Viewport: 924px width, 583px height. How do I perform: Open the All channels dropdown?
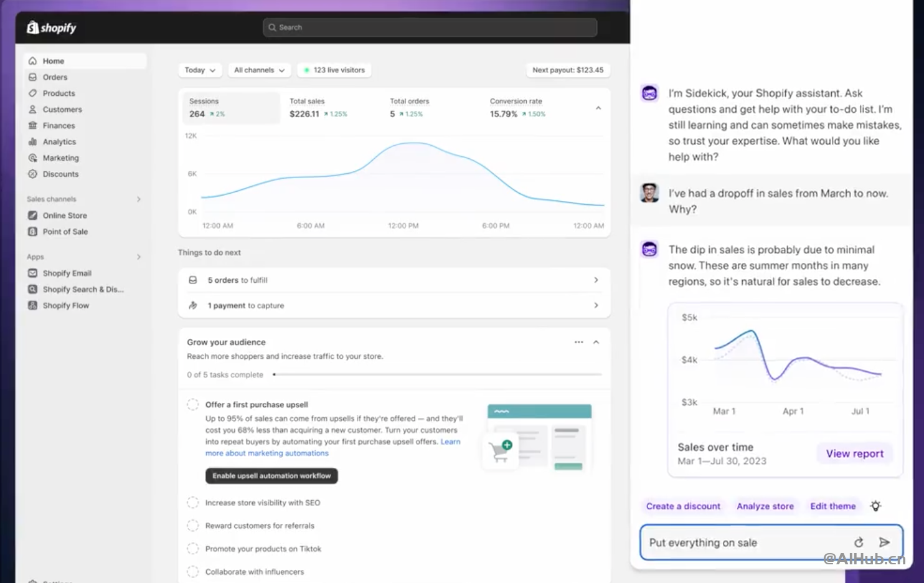click(259, 70)
